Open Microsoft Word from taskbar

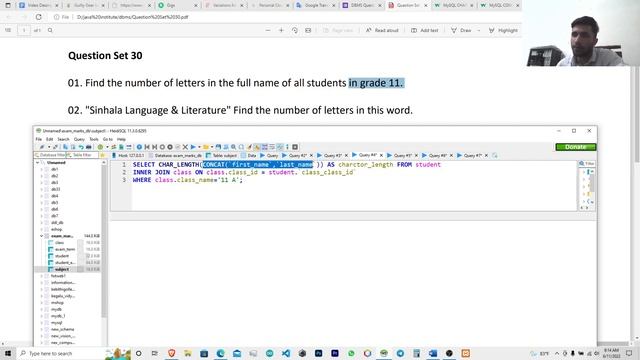click(433, 353)
